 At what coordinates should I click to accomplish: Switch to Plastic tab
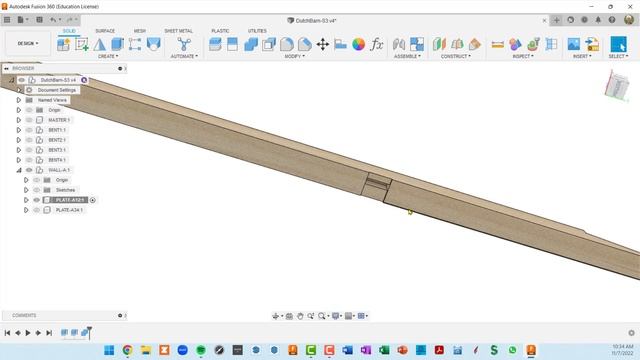pos(220,31)
